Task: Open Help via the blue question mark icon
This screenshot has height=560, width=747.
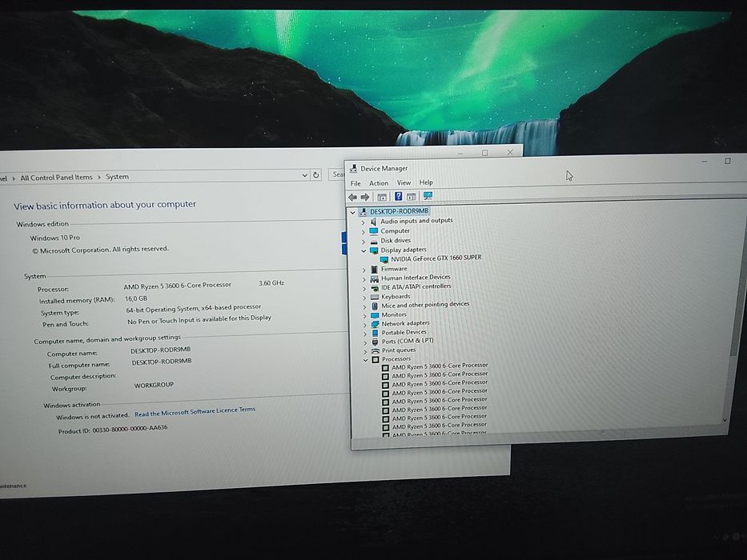Action: click(398, 196)
